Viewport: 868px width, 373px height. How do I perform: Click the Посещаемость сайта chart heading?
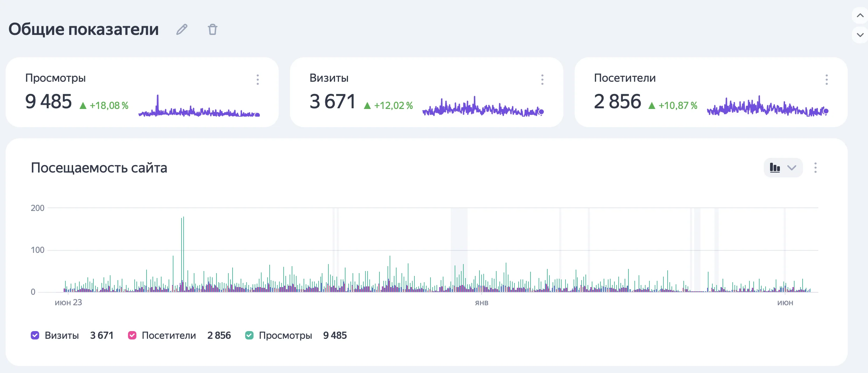[x=99, y=168]
